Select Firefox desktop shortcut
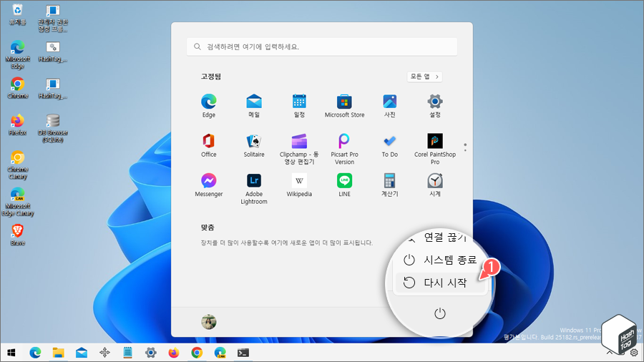This screenshot has height=362, width=644. (x=17, y=124)
